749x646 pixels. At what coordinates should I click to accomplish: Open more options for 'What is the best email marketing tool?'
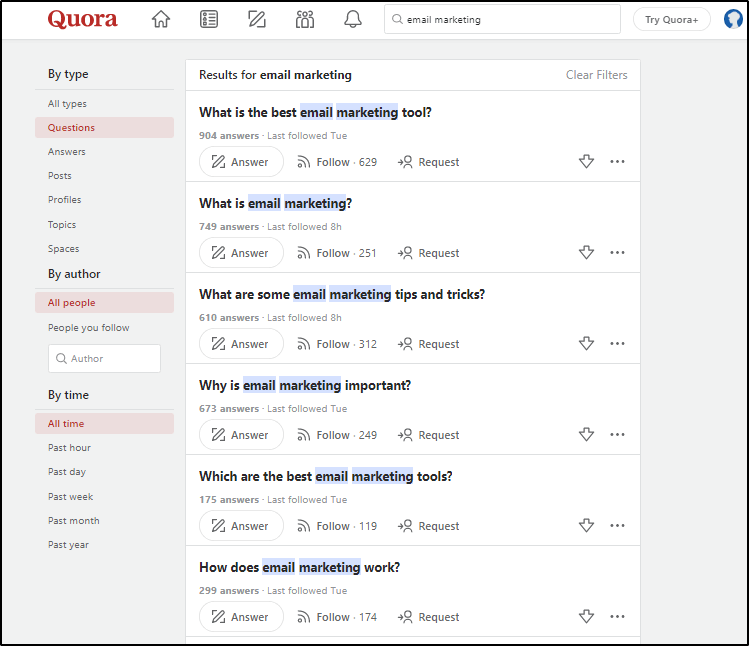[617, 162]
